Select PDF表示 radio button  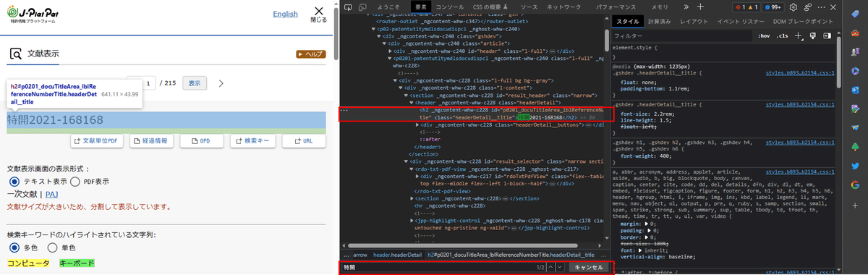pyautogui.click(x=76, y=182)
